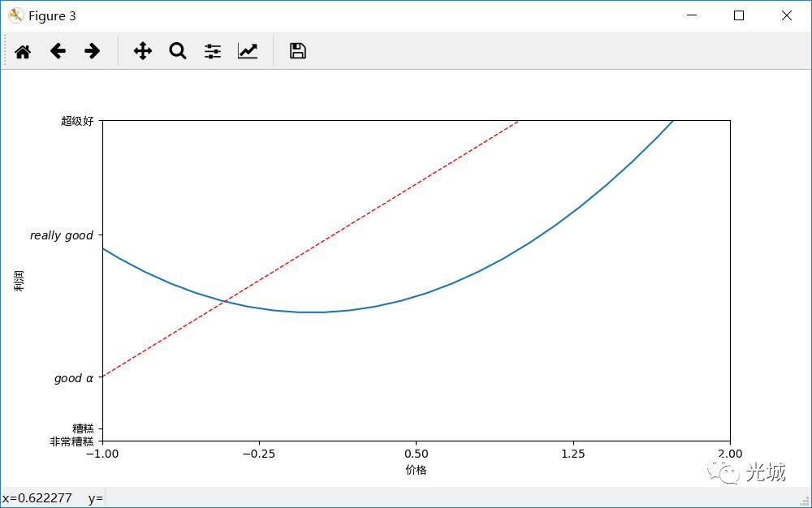Screen dimensions: 812x508
Task: Go back to the previous view
Action: [x=58, y=50]
